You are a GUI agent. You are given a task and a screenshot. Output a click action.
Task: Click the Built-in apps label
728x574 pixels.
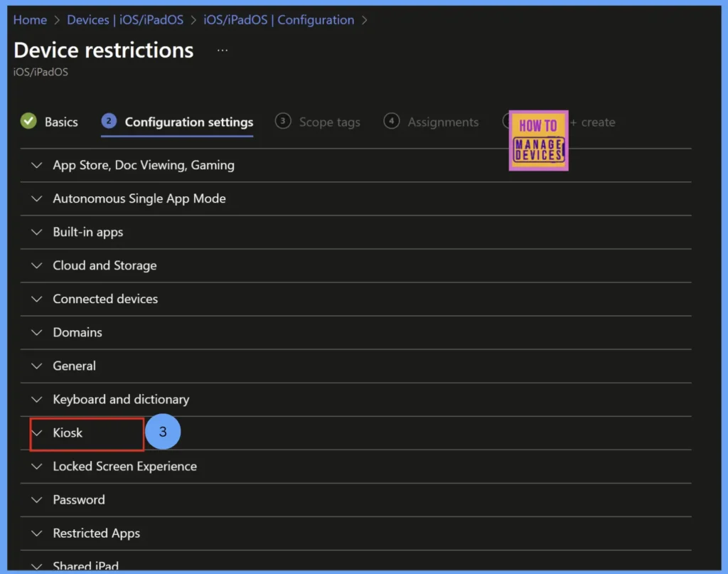87,232
